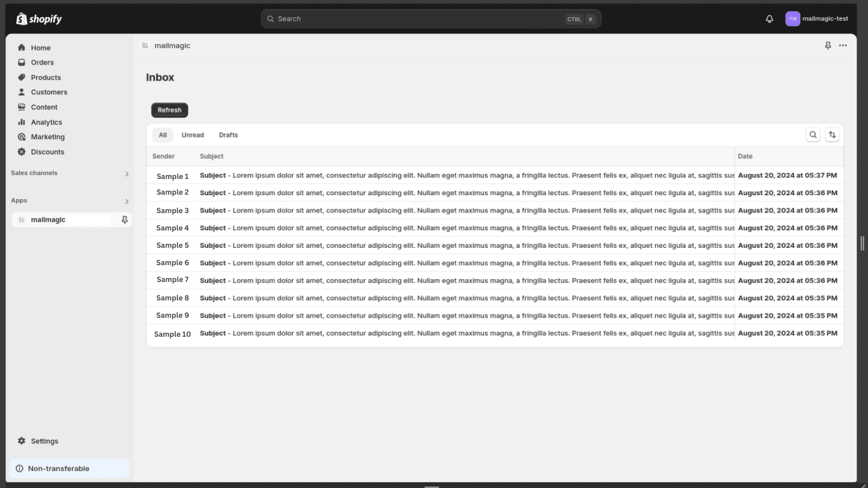This screenshot has width=868, height=488.
Task: Pin the app using the header pin icon
Action: pyautogui.click(x=828, y=46)
